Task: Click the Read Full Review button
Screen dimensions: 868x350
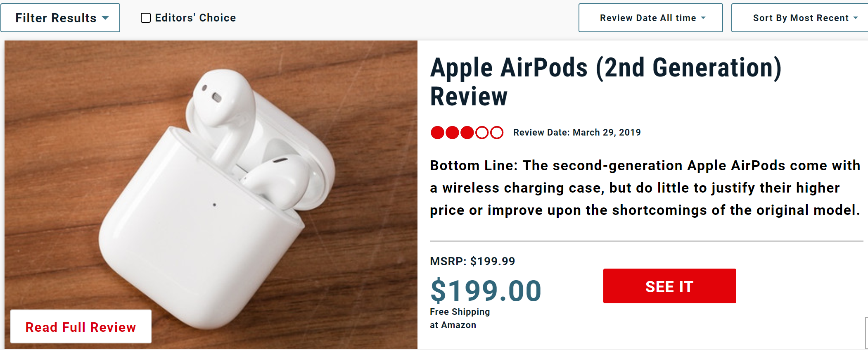Action: point(81,326)
